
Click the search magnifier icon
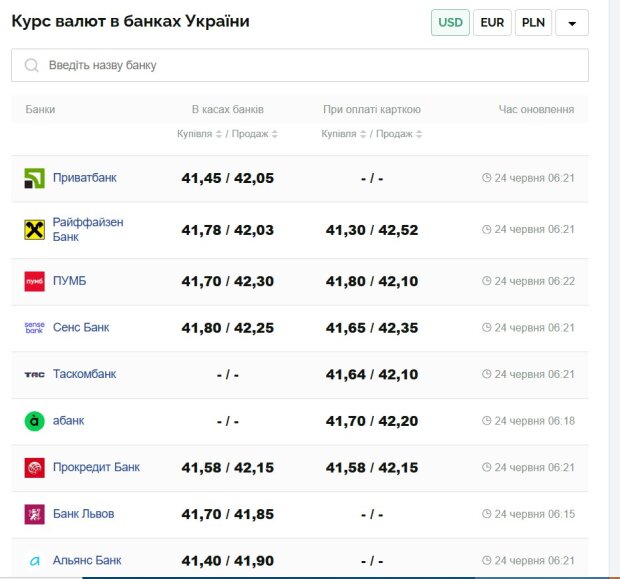coord(31,65)
